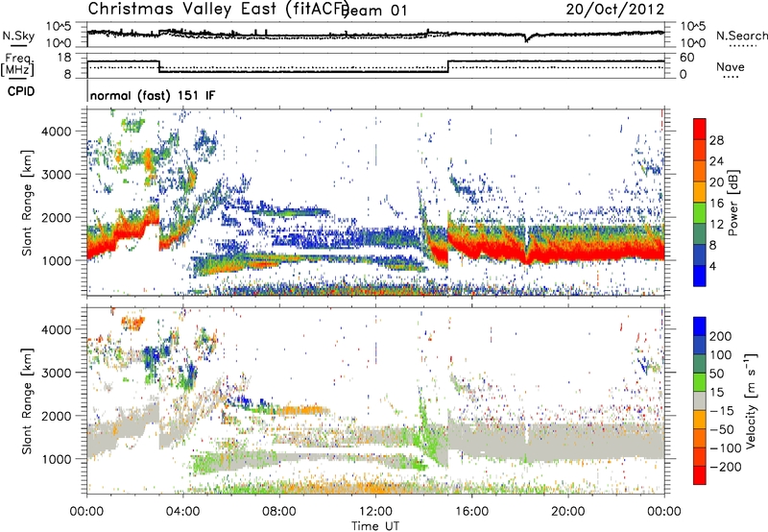Click the blue bottom of the power colorbar
Viewport: 768px width, 532px height.
[700, 276]
